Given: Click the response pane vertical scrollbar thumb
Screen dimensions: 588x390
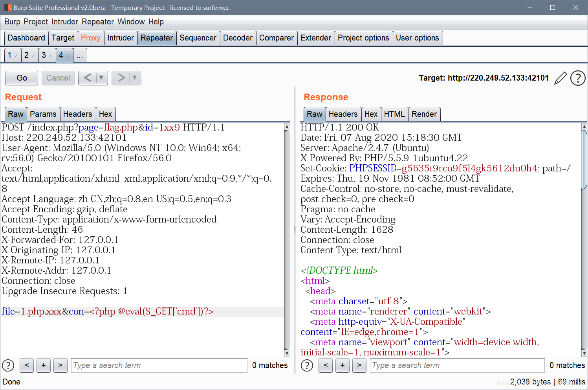Looking at the screenshot, I should coord(584,159).
